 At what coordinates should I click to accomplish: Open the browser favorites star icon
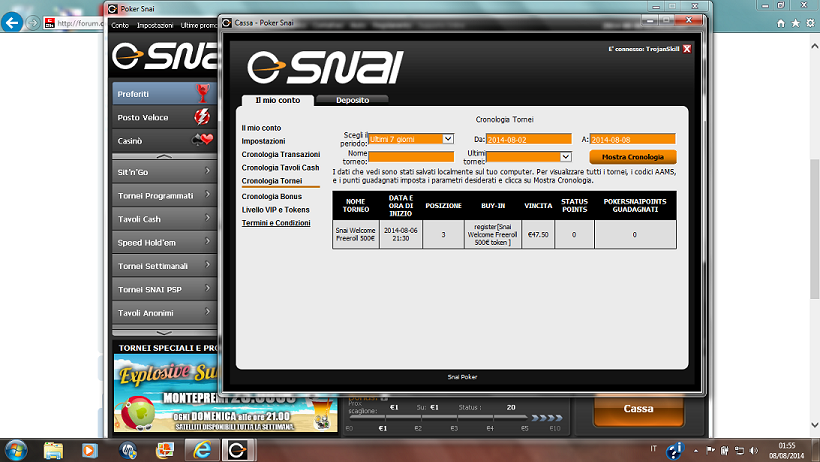point(795,23)
